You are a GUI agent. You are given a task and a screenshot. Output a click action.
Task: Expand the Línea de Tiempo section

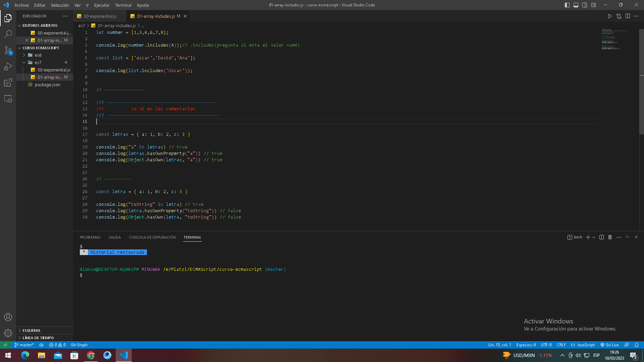click(45, 338)
